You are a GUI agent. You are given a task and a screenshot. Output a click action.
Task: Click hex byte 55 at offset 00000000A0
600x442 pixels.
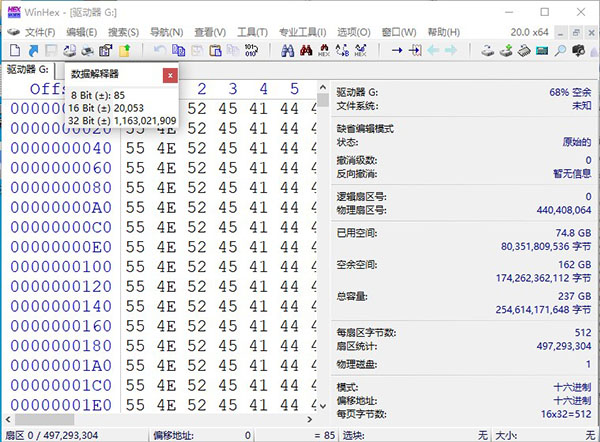137,207
